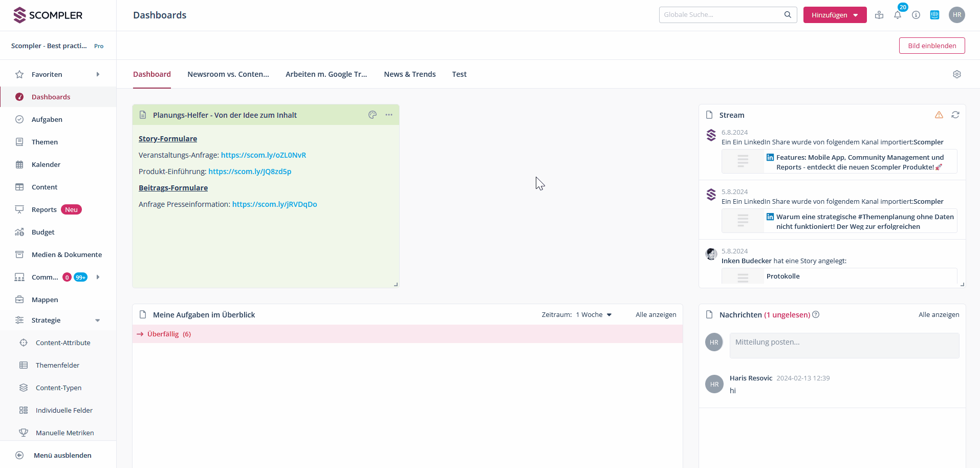980x468 pixels.
Task: Click the Stream warning triangle icon
Action: [x=939, y=115]
